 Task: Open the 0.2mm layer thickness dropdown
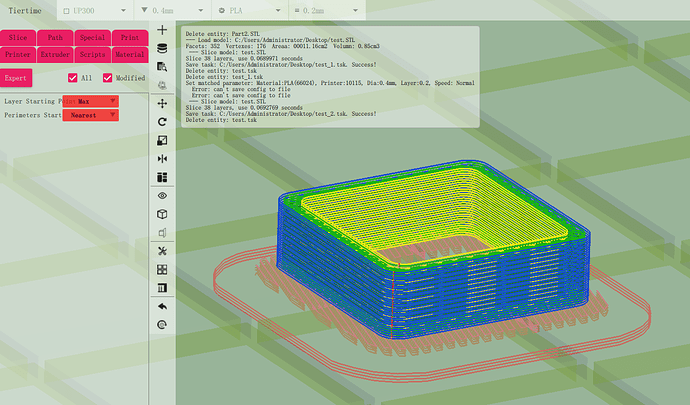click(327, 11)
